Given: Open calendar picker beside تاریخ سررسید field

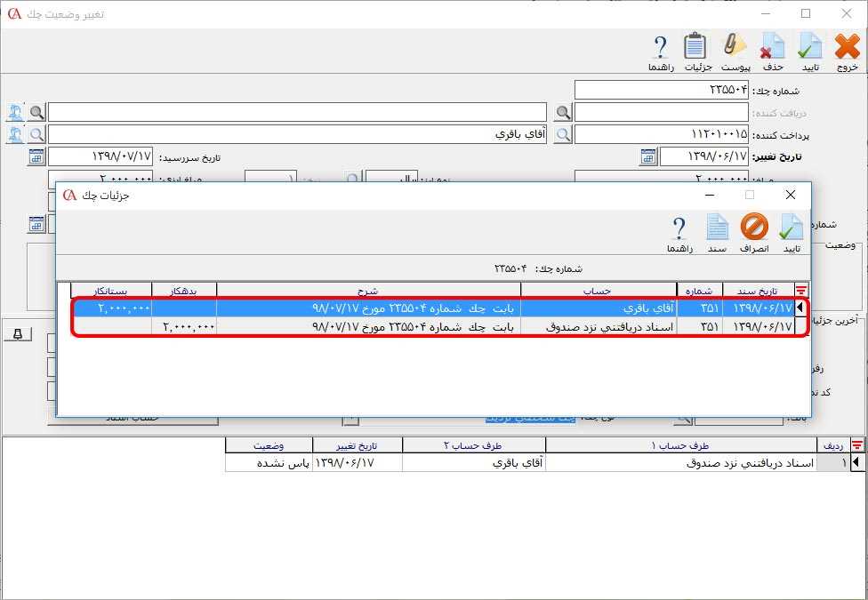Looking at the screenshot, I should 36,157.
